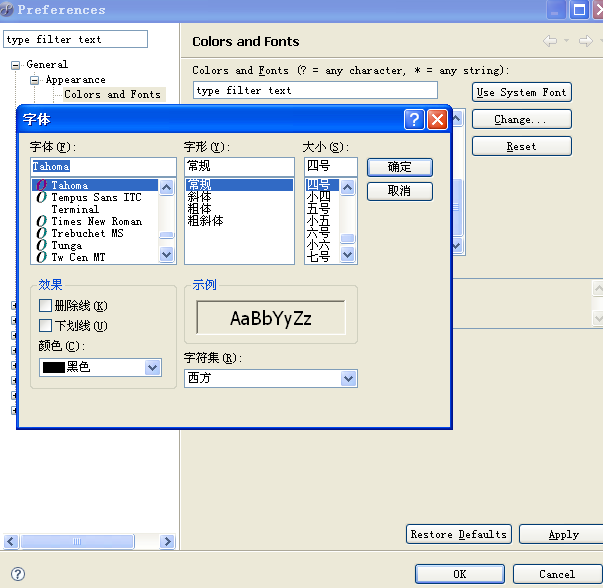Click the font icon beside Tunga
The height and width of the screenshot is (588, 603).
click(42, 245)
